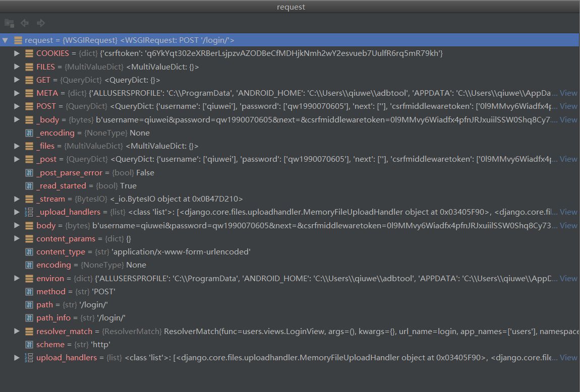Open View link for environ value
Screen dimensions: 580x392
tap(568, 278)
